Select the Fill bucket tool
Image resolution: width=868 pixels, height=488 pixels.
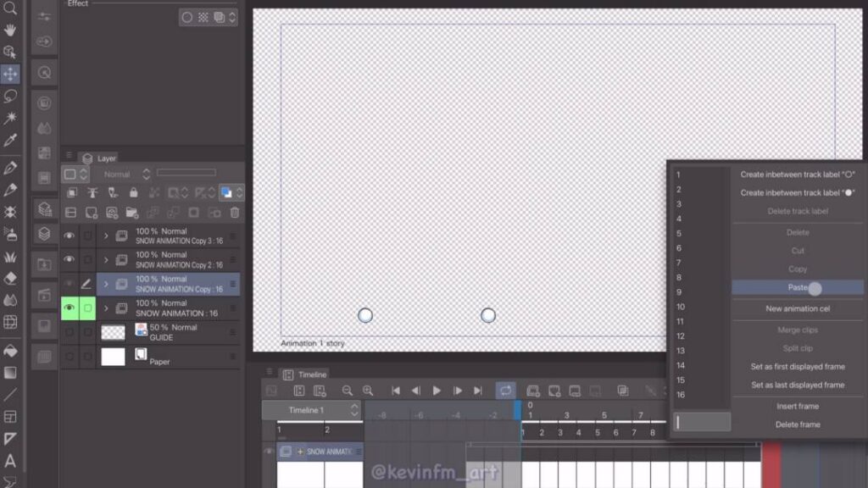coord(10,351)
